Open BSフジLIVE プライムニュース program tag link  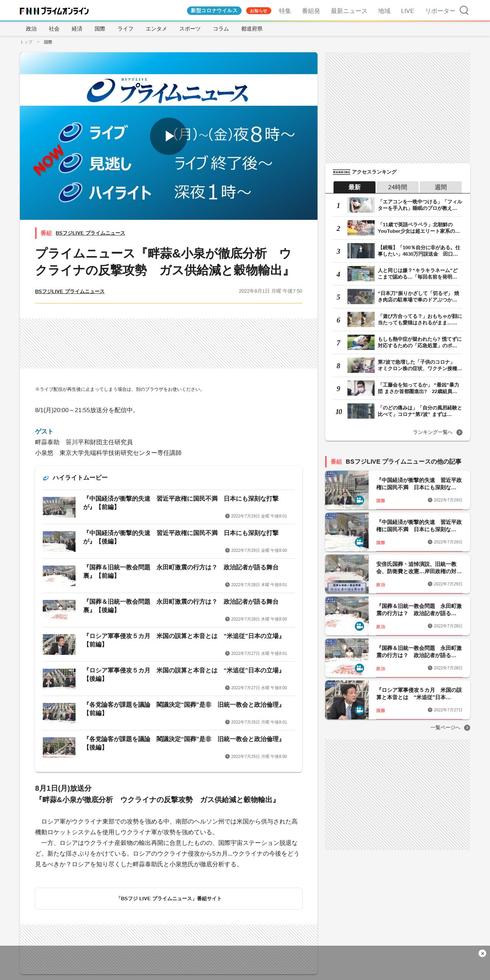click(x=90, y=233)
